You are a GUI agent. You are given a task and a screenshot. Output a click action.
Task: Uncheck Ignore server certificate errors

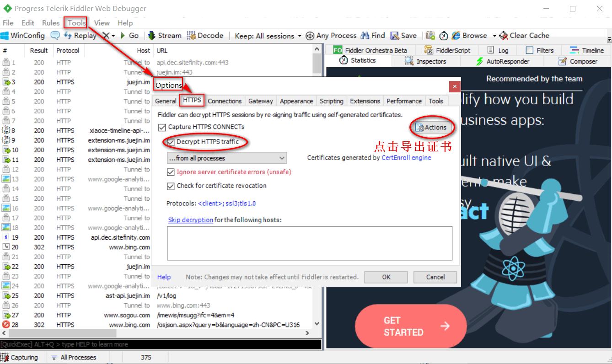tap(171, 172)
